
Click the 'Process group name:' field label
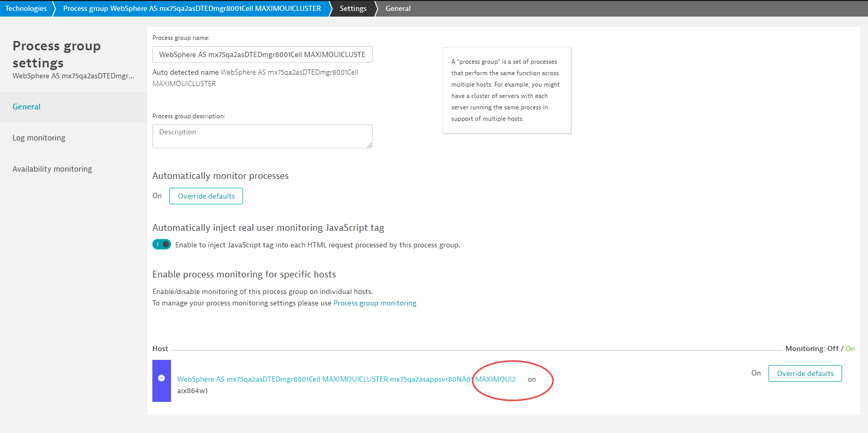click(181, 38)
